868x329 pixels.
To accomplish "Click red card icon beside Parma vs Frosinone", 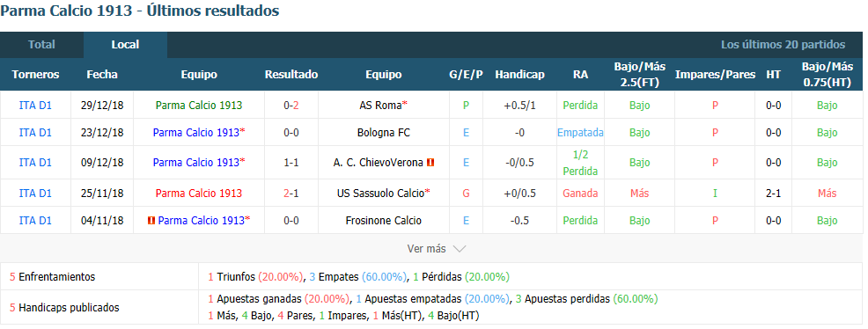I will [151, 221].
